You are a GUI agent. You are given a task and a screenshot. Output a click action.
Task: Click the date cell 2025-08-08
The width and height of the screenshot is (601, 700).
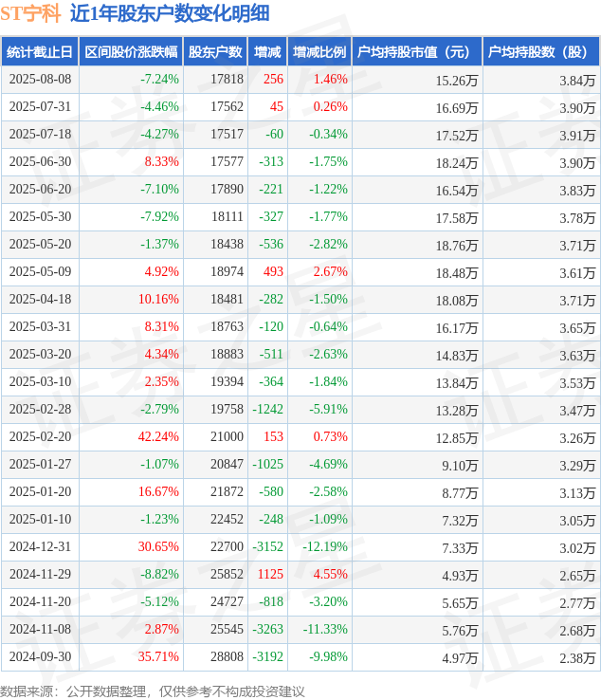pyautogui.click(x=40, y=80)
